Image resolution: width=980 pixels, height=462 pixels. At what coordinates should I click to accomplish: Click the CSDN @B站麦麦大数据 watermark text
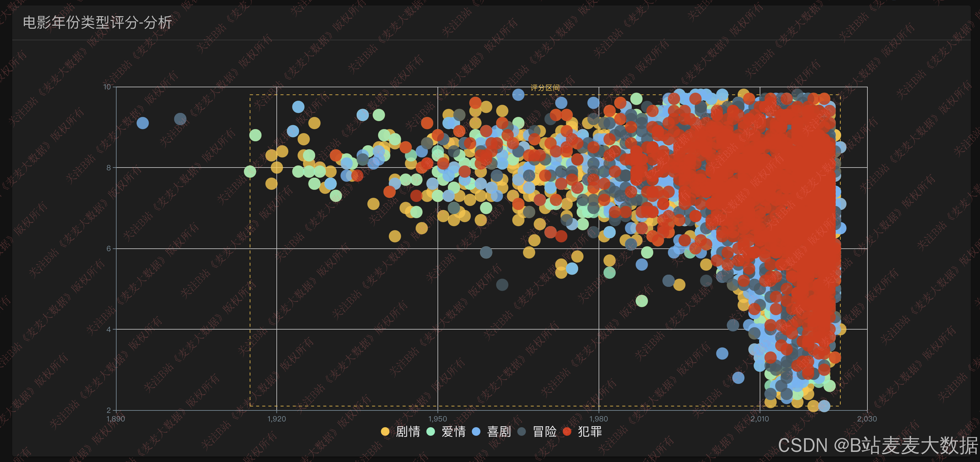click(x=878, y=445)
